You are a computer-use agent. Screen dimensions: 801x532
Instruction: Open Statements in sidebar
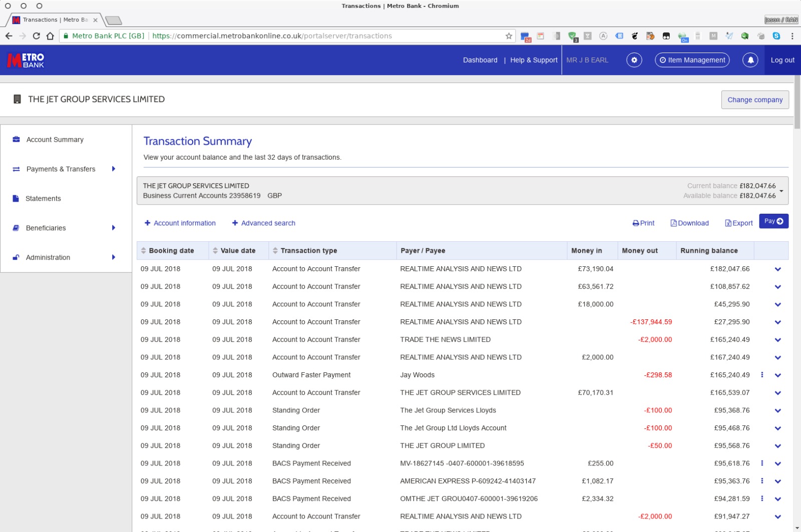point(43,199)
